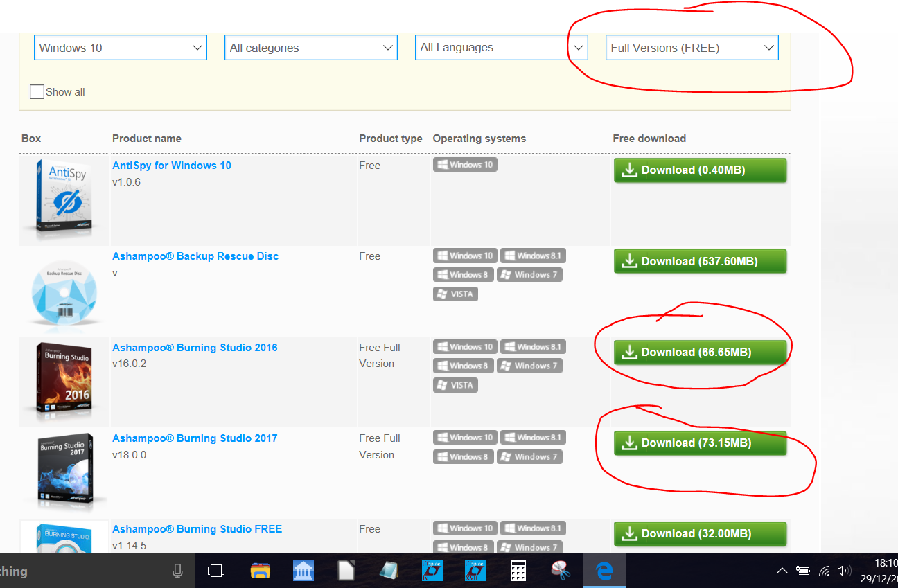Click the Box column header
This screenshot has width=898, height=588.
31,139
